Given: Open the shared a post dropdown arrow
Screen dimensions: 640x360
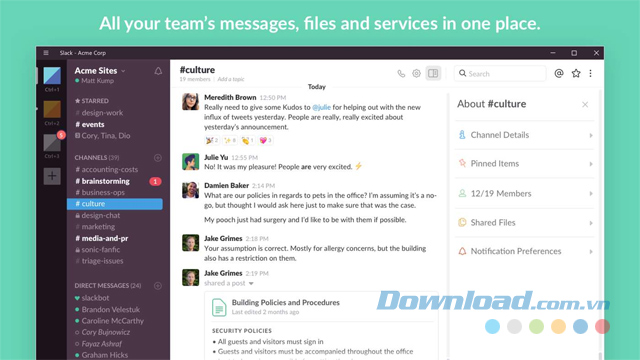Looking at the screenshot, I should pos(251,283).
